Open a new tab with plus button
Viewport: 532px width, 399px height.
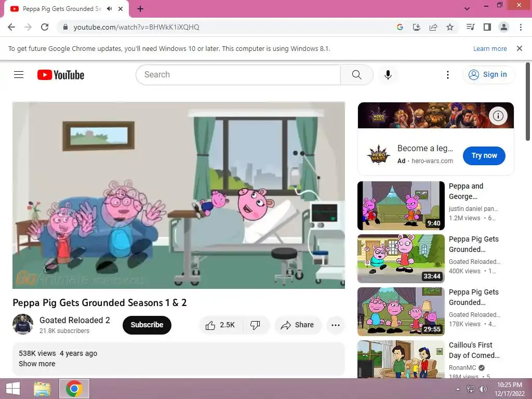pos(140,9)
